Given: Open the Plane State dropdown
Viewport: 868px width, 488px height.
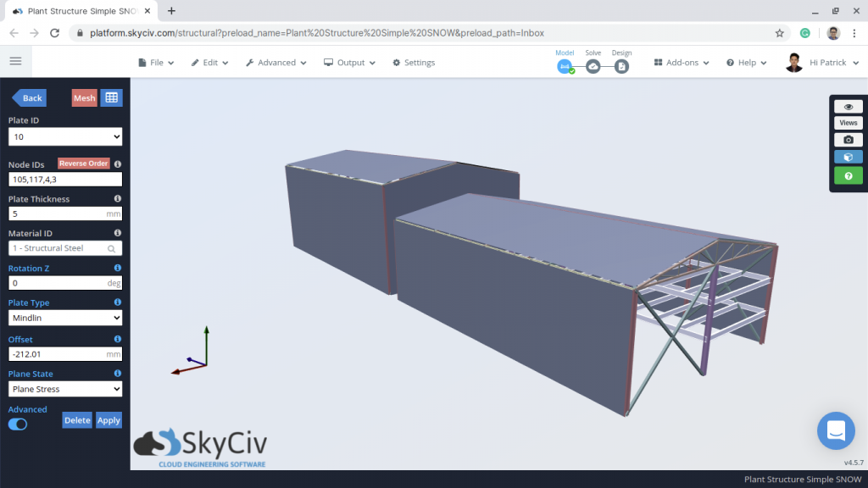Looking at the screenshot, I should click(x=65, y=389).
